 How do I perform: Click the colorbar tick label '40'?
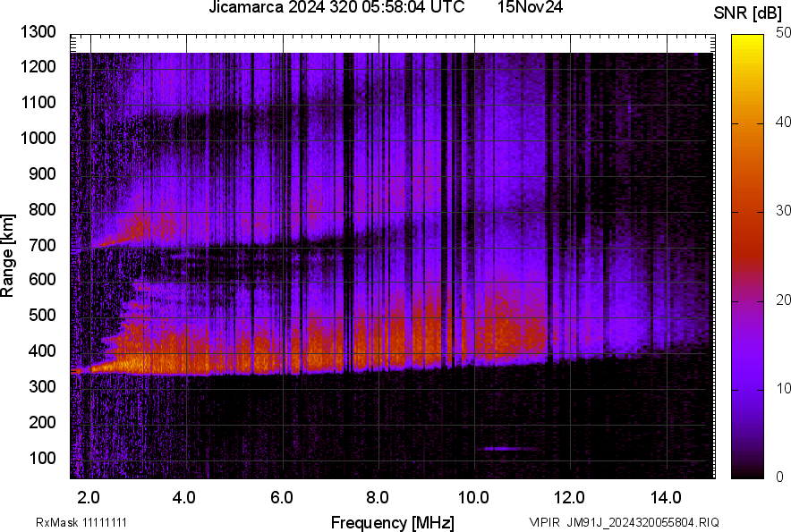click(x=783, y=122)
